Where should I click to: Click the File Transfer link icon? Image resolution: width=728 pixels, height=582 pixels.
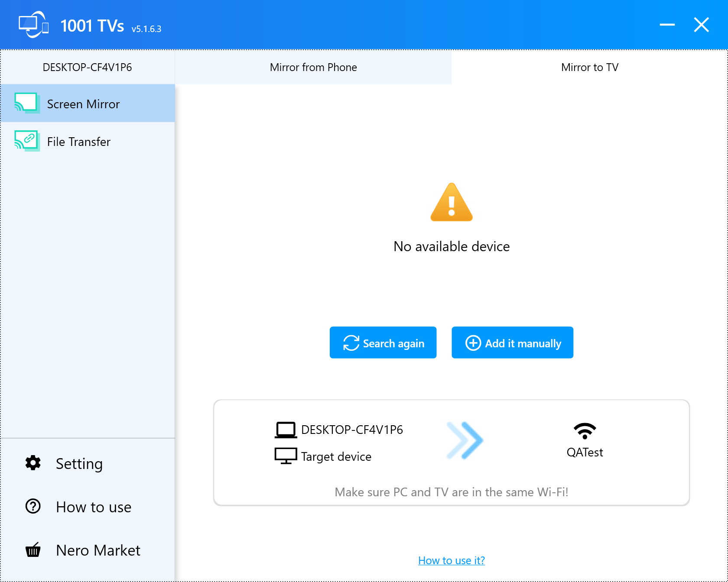[x=27, y=141]
